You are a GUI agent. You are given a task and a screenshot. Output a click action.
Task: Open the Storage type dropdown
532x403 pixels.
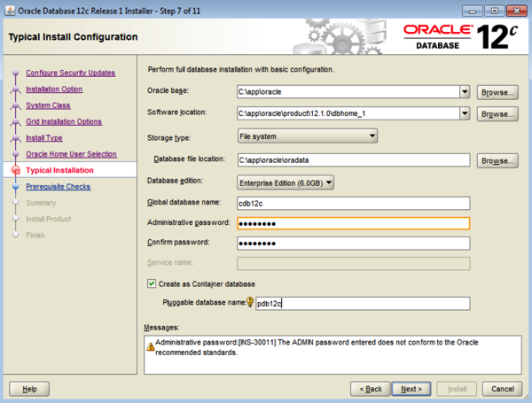click(372, 136)
